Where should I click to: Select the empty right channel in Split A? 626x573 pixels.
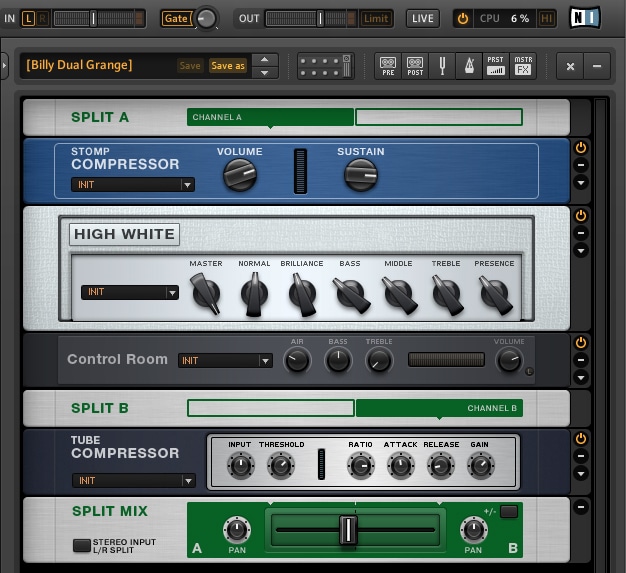(439, 117)
